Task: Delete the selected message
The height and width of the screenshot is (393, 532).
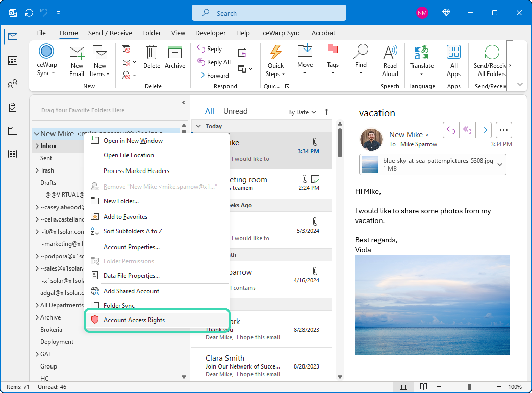Action: [151, 57]
